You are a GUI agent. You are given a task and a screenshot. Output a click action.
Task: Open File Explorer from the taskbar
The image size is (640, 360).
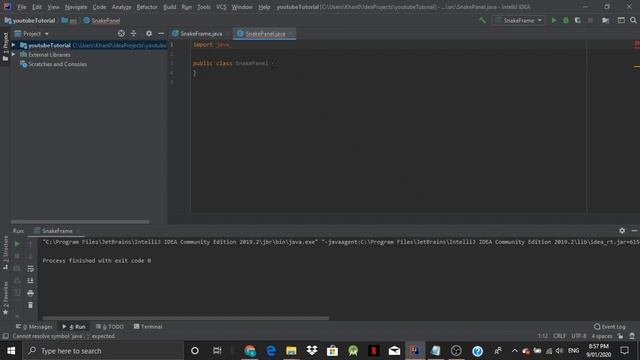(x=291, y=351)
